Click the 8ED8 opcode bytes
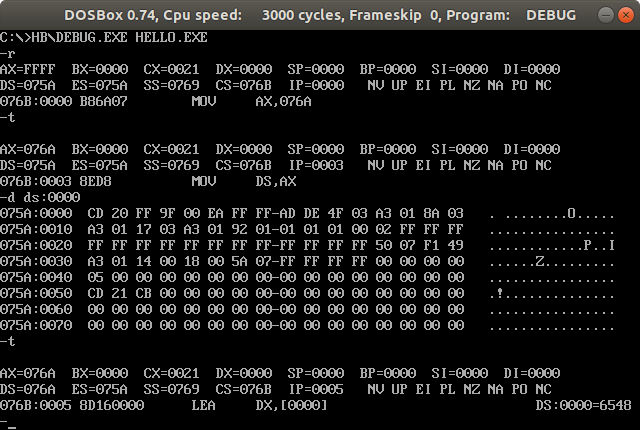 point(96,181)
